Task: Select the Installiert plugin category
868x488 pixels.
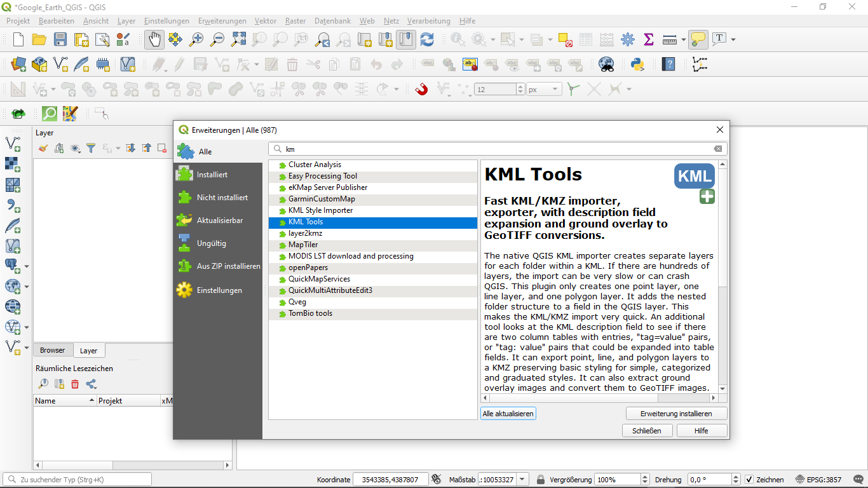Action: coord(218,175)
